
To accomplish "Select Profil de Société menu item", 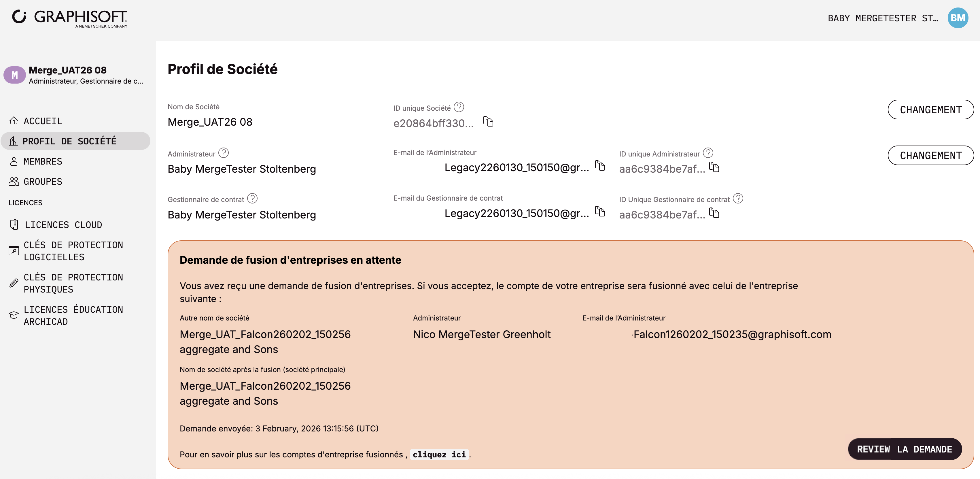I will [x=75, y=141].
